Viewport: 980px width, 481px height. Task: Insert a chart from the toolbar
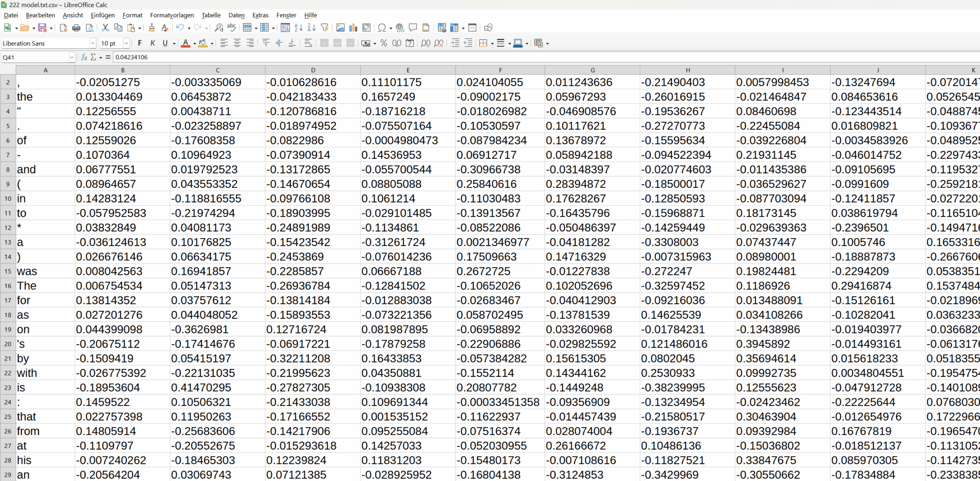354,28
